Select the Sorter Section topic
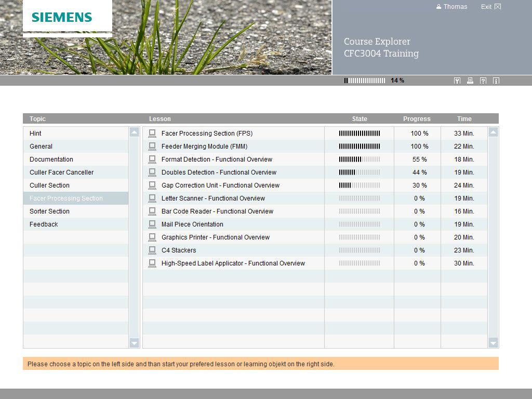This screenshot has height=399, width=532. click(x=49, y=211)
